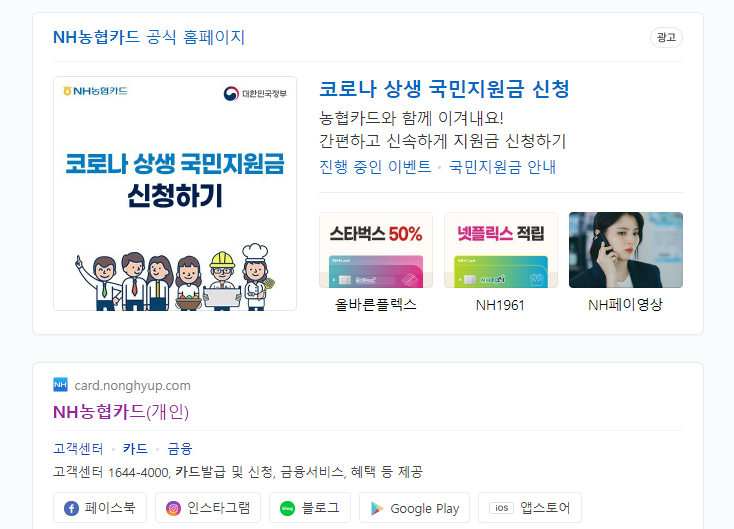Open the Instagram icon link
The height and width of the screenshot is (529, 734).
173,508
